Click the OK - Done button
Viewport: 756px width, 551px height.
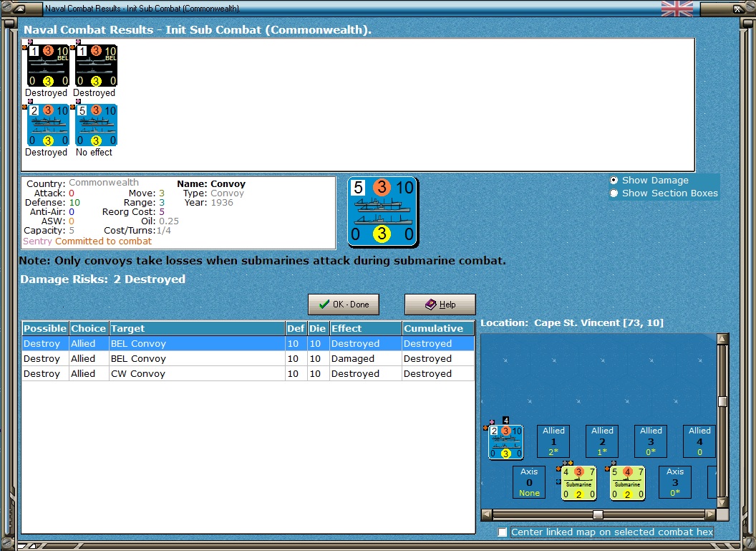(344, 305)
